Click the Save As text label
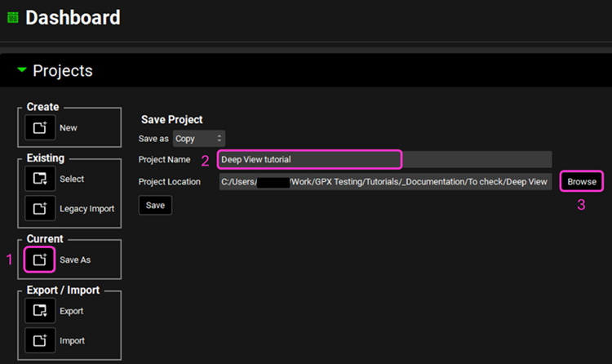612x364 pixels. (75, 260)
